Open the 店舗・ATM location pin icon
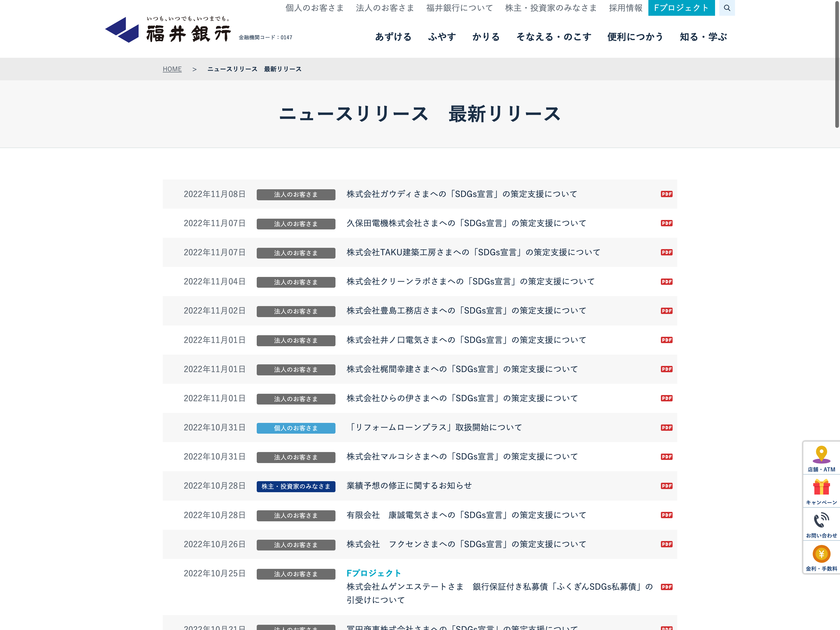This screenshot has height=630, width=840. [x=821, y=455]
